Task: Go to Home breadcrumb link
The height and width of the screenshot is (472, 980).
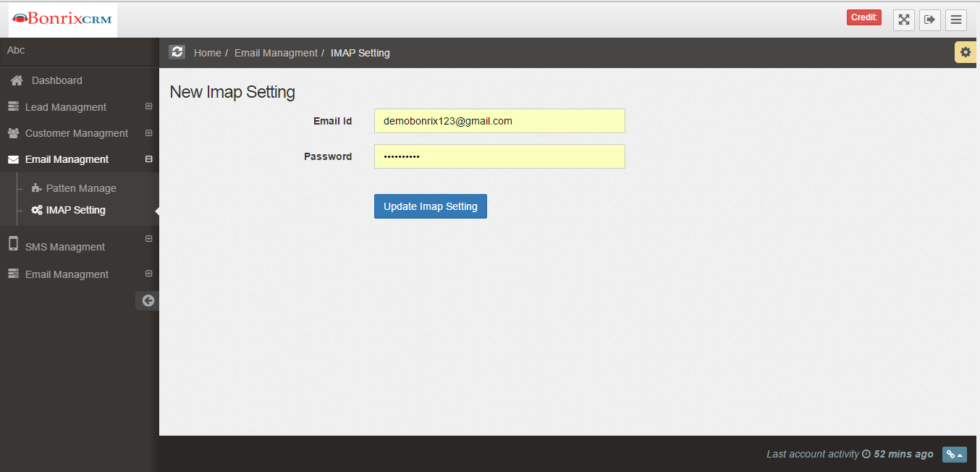Action: click(x=208, y=53)
